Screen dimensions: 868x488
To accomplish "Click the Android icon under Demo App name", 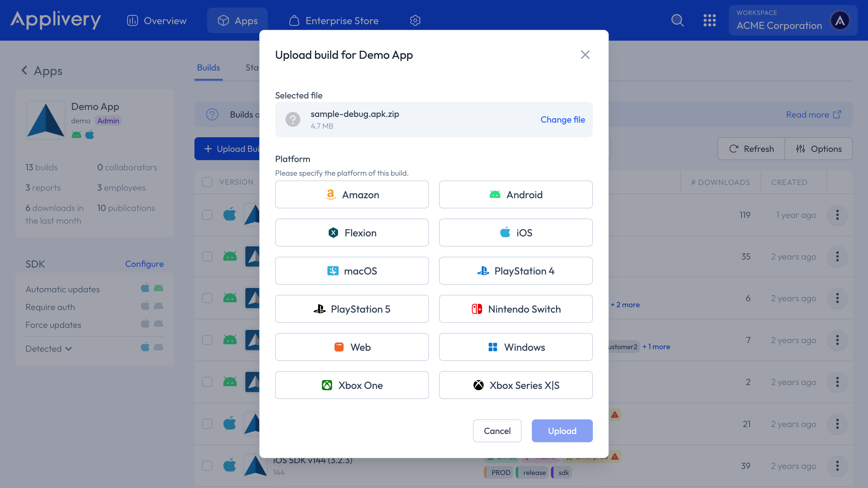I will tap(76, 135).
